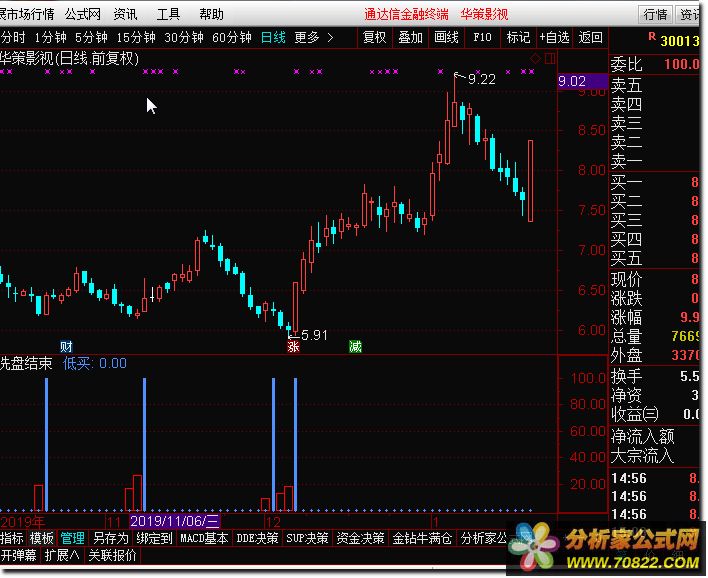708x578 pixels.
Task: Click the 卖五 row in quote panel
Action: click(655, 85)
